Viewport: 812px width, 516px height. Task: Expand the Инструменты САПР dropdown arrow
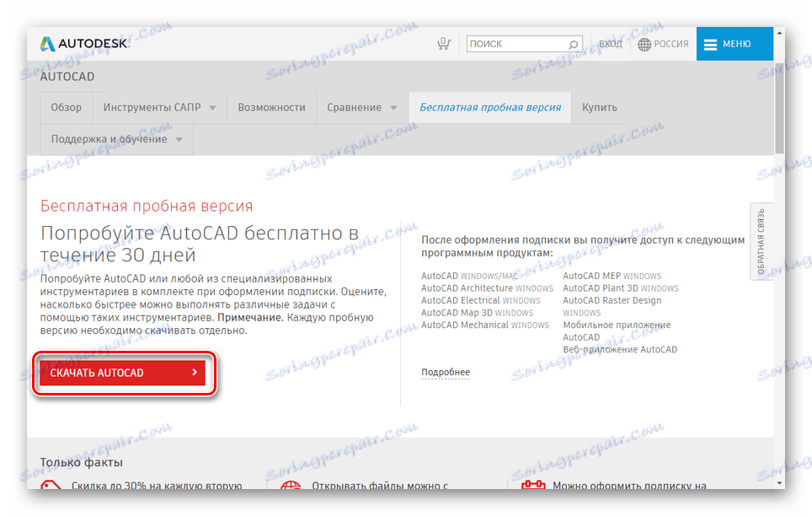coord(212,108)
